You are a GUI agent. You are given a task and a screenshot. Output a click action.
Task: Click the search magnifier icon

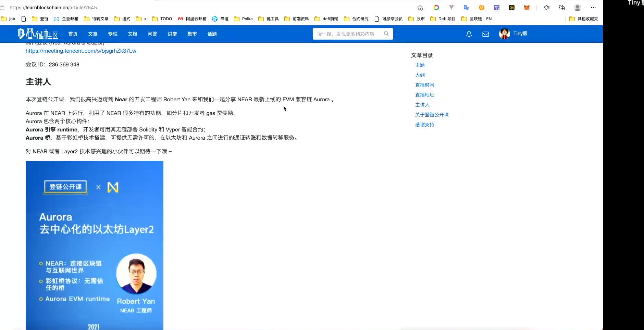tap(386, 34)
